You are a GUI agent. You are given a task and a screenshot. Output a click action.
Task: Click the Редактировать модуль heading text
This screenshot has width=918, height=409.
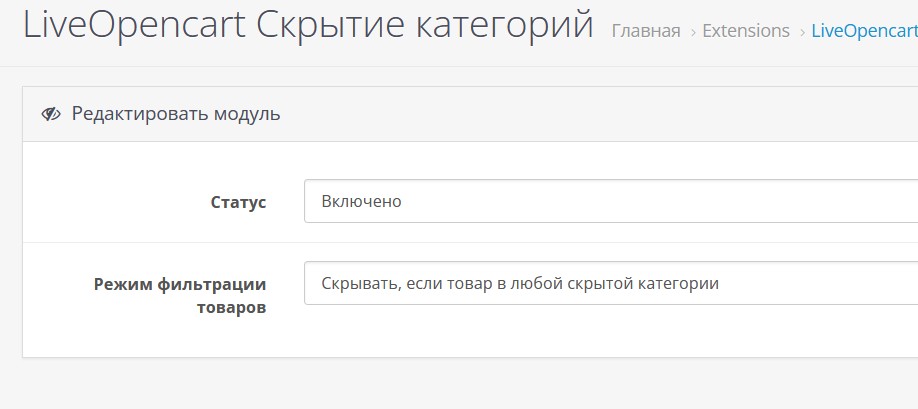pyautogui.click(x=176, y=114)
